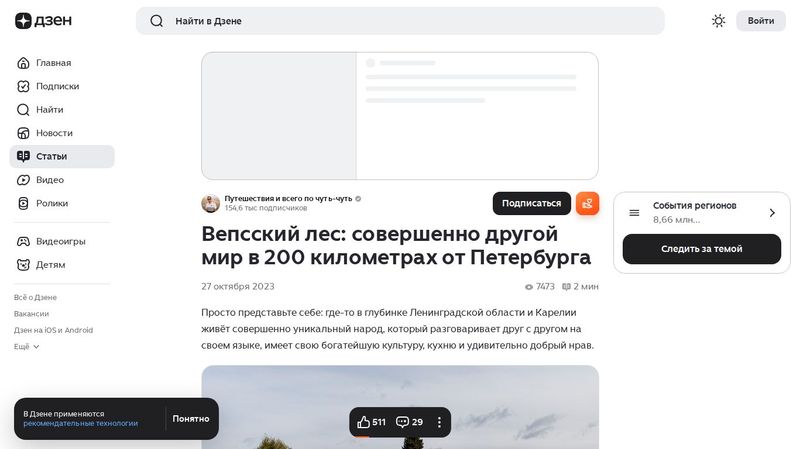Toggle the light/dark theme sun icon

(x=718, y=21)
